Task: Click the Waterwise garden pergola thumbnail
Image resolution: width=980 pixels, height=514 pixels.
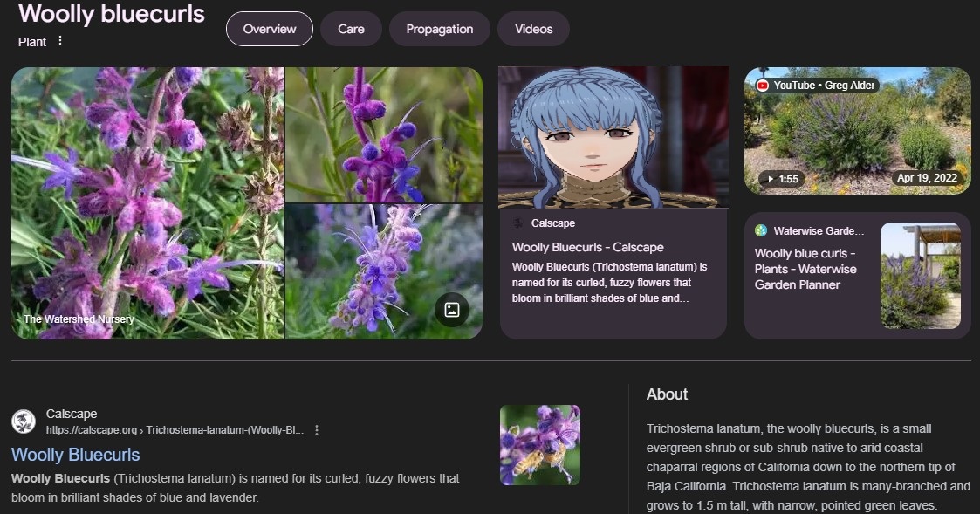Action: click(x=921, y=276)
